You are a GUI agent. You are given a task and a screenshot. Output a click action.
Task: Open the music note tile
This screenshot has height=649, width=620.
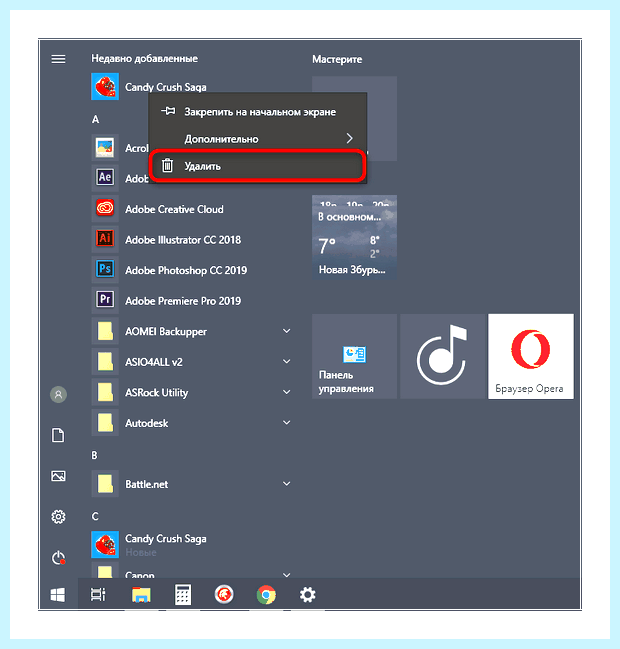443,356
